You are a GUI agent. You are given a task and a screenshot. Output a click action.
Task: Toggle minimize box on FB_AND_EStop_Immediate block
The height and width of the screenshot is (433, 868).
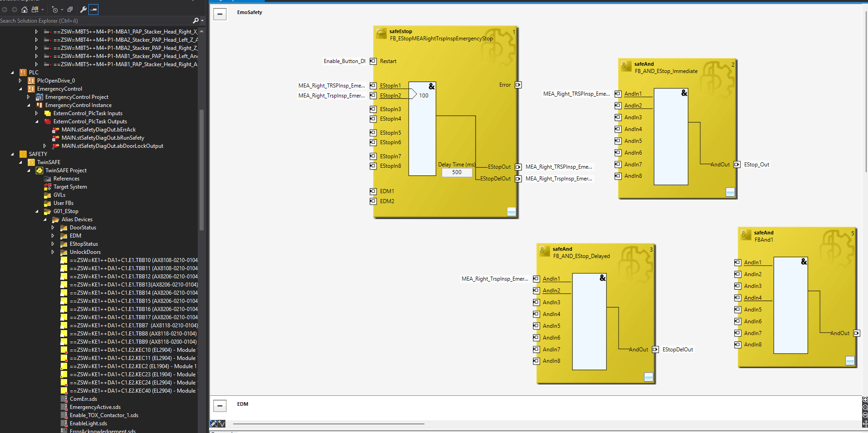click(x=730, y=192)
